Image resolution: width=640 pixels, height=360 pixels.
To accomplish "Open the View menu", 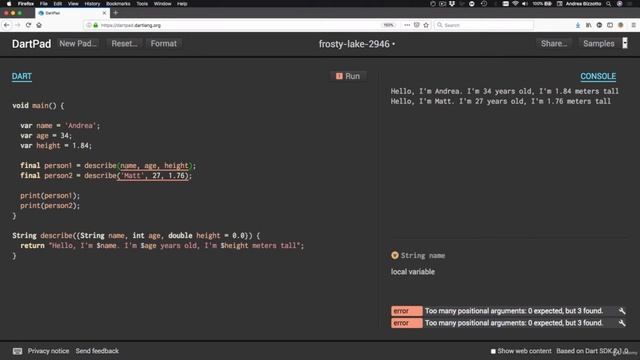I will 73,4.
